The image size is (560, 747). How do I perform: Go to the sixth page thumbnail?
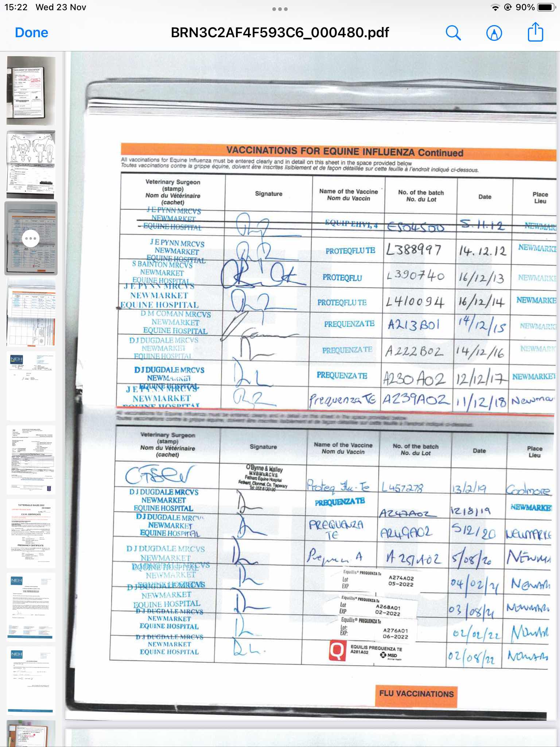[31, 460]
